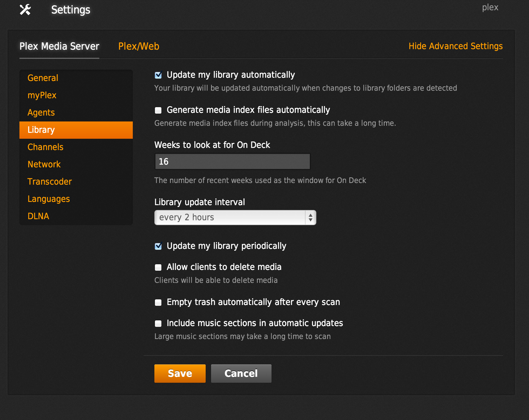Go to the myPlex settings section
This screenshot has height=420, width=529.
tap(76, 95)
